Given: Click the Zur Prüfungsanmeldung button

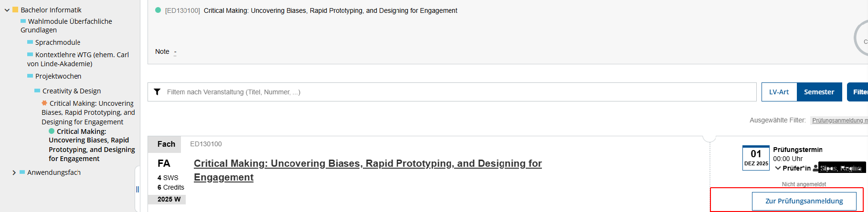Looking at the screenshot, I should click(x=804, y=201).
